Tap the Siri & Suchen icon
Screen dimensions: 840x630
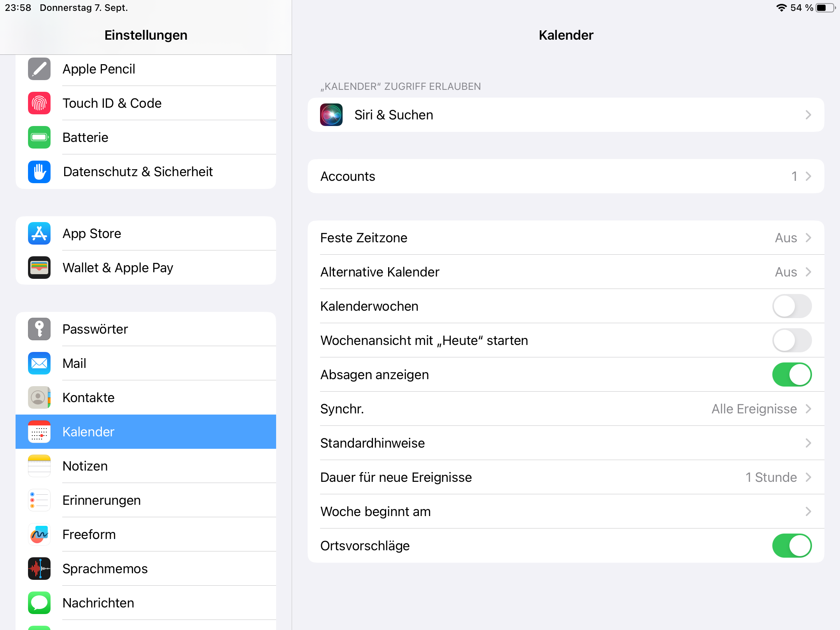tap(331, 115)
